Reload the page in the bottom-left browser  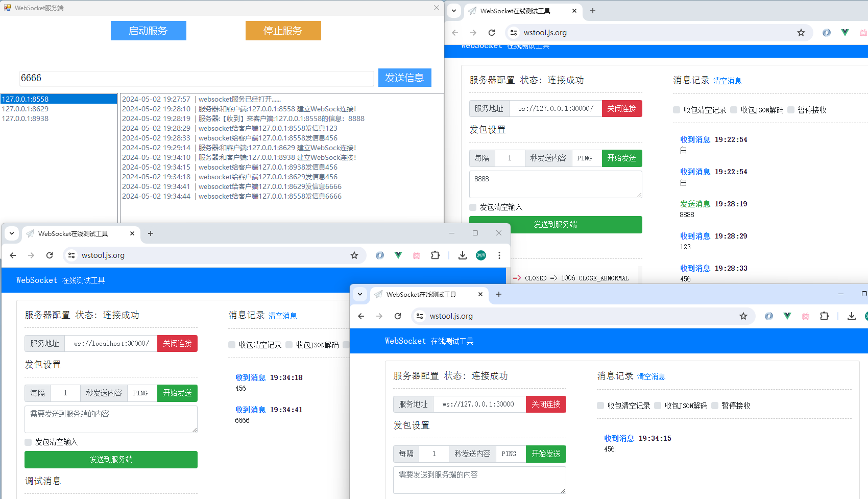point(50,255)
